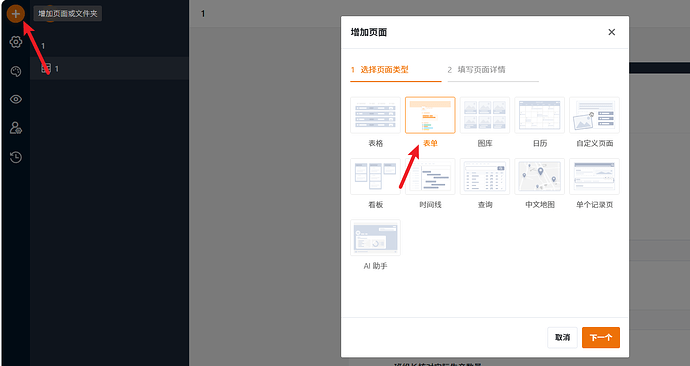Choose the 日历 page type thumbnail
Screen dimensions: 690x366
pyautogui.click(x=540, y=115)
